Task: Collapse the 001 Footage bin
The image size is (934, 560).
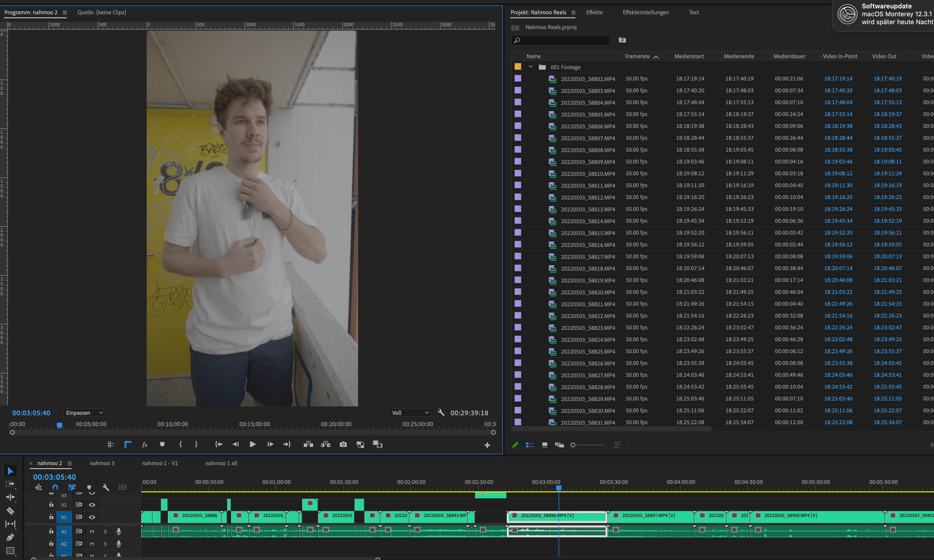Action: 530,67
